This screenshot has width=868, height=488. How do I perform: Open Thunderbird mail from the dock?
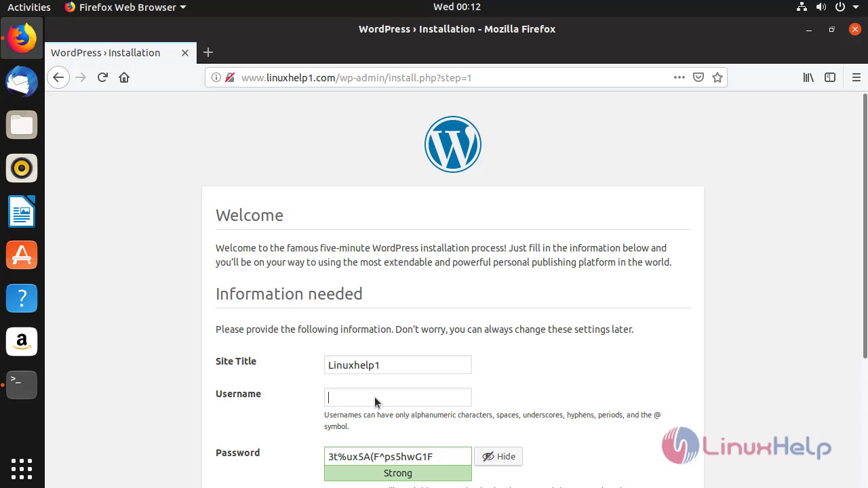click(x=22, y=81)
